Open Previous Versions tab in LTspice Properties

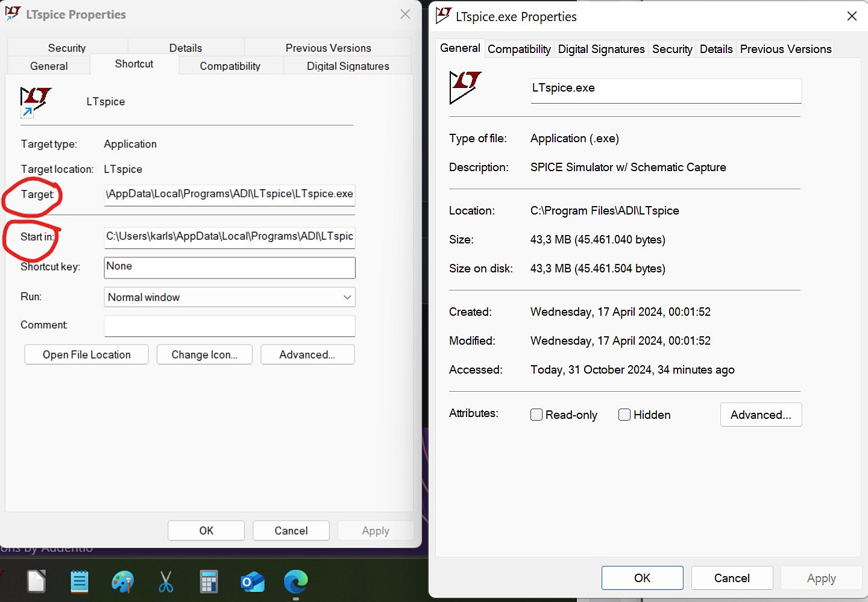(x=328, y=48)
